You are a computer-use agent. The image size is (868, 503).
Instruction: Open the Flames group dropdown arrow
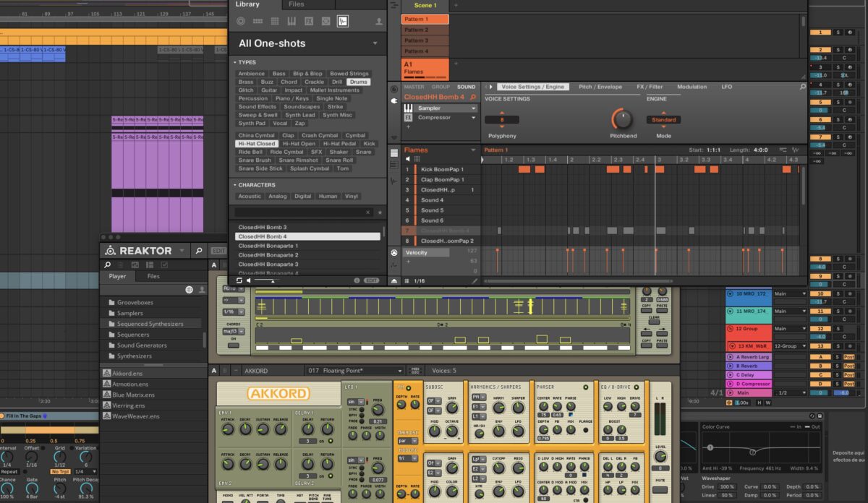pyautogui.click(x=475, y=150)
